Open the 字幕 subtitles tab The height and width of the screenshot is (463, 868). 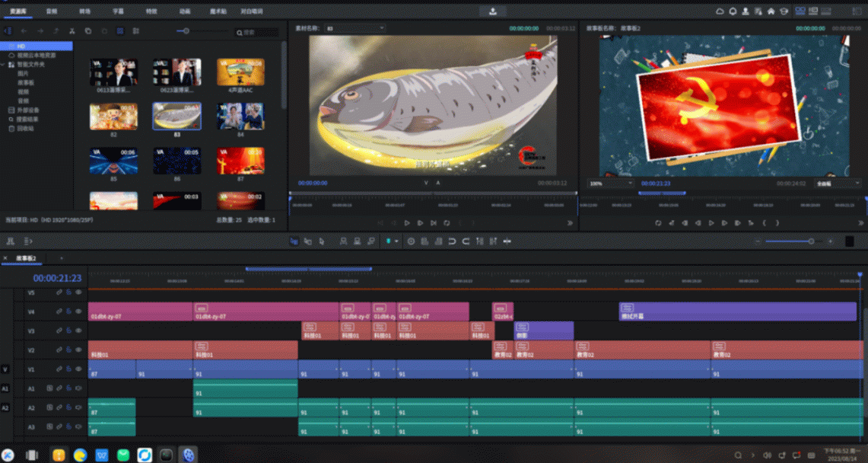click(x=118, y=11)
